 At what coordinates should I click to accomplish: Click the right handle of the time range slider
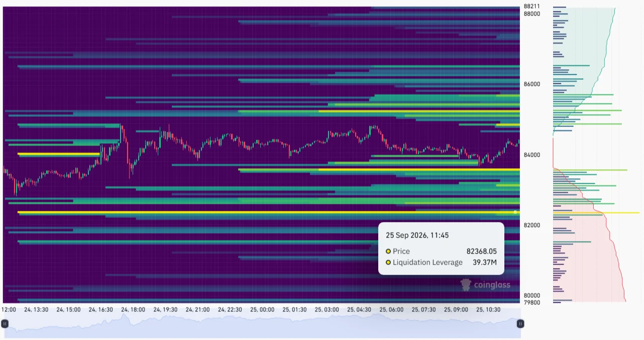click(520, 324)
